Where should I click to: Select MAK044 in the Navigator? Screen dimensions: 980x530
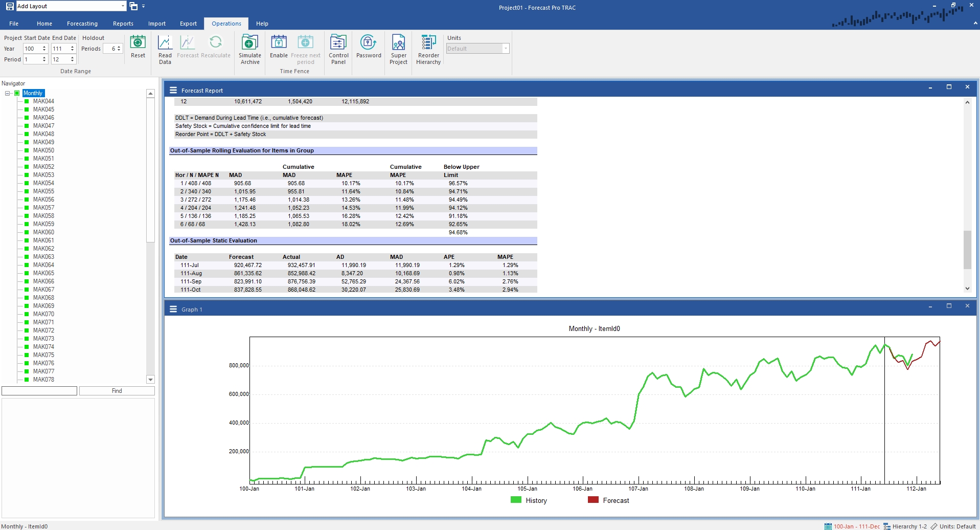coord(43,101)
